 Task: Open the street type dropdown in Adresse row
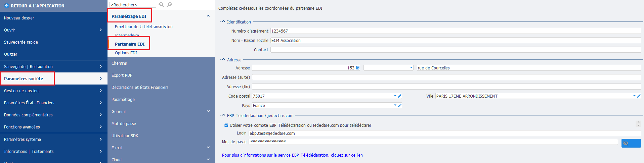coord(411,68)
